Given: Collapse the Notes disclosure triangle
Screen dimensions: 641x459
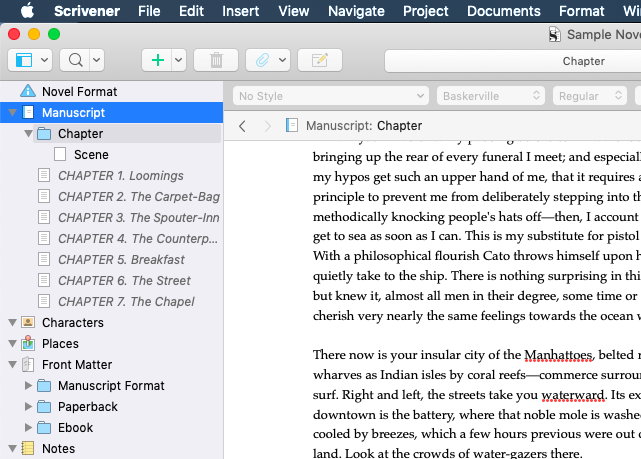Looking at the screenshot, I should tap(12, 448).
